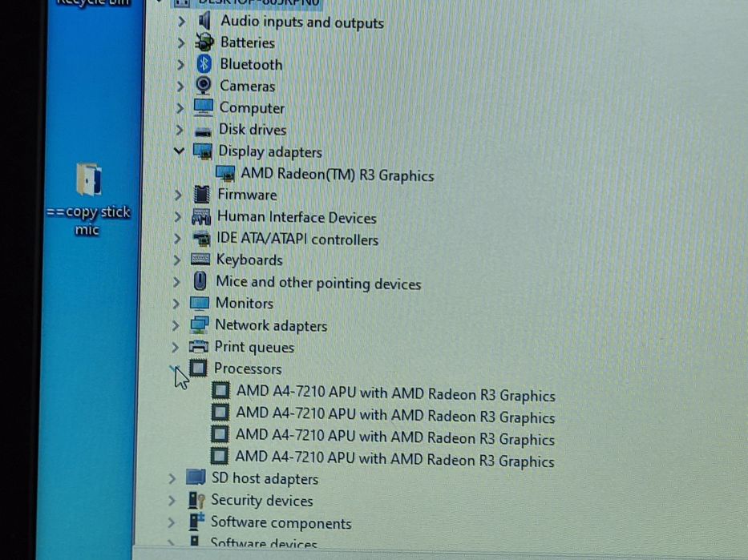Expand the Computer node
Screen dimensions: 748x560
tap(180, 107)
